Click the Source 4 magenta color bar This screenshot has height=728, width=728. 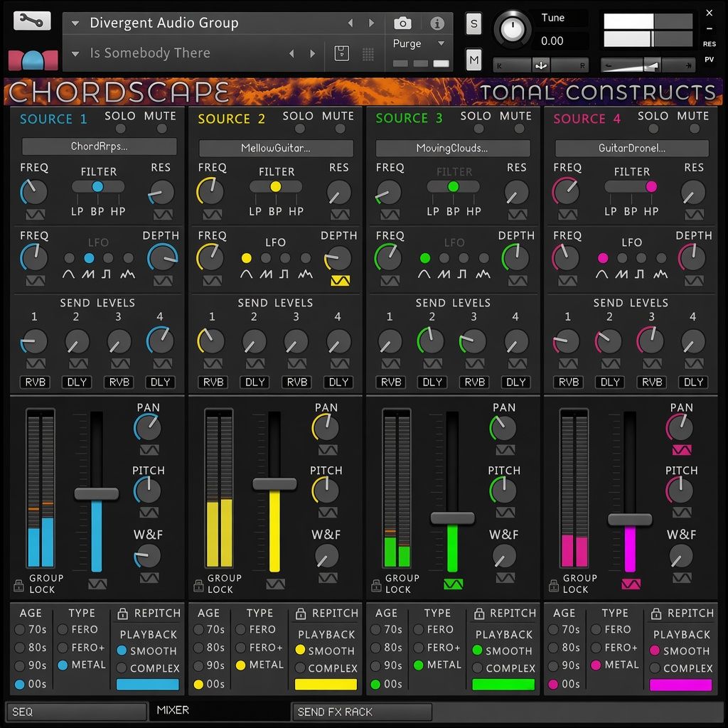coord(680,685)
